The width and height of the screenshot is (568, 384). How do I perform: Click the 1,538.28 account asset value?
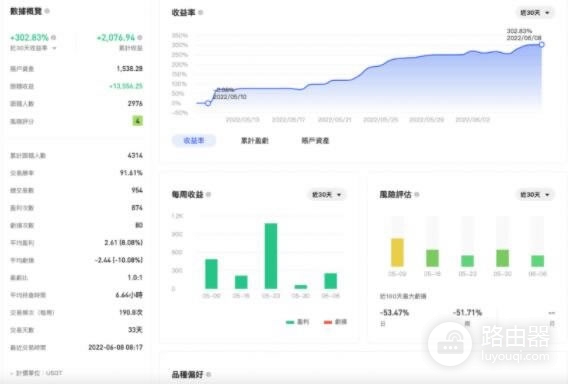[130, 68]
